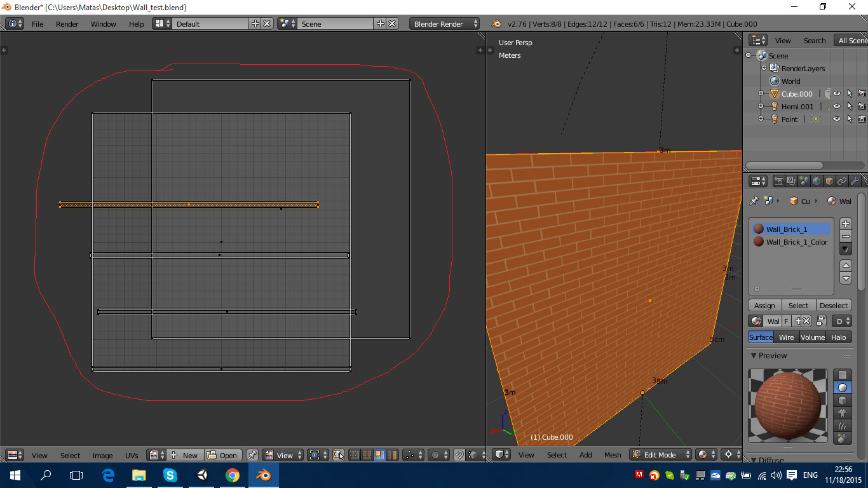The width and height of the screenshot is (868, 488).
Task: Click the Assign button in material properties
Action: pos(764,305)
